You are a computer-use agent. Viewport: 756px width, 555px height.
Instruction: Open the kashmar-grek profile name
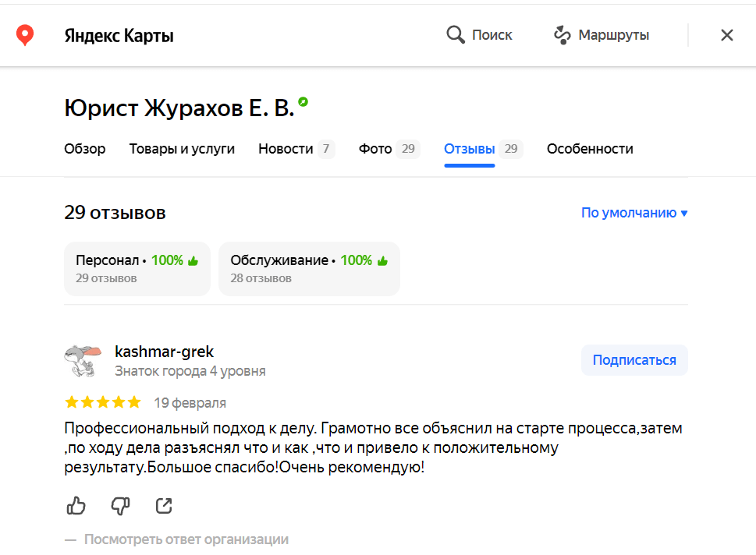tap(164, 352)
